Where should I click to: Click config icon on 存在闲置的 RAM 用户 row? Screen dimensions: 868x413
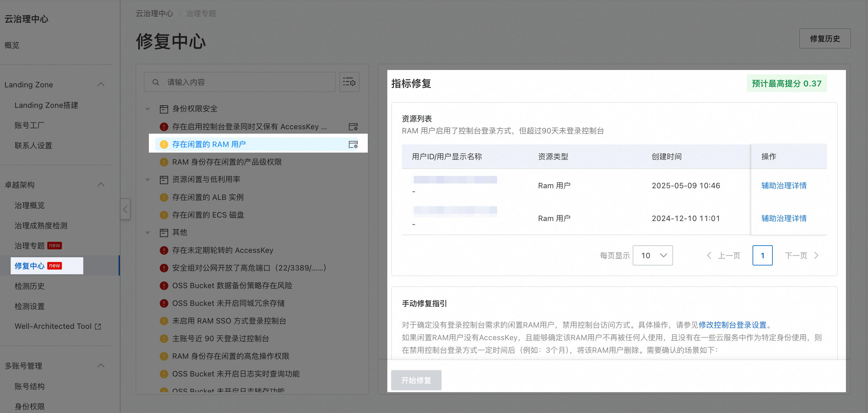(353, 144)
